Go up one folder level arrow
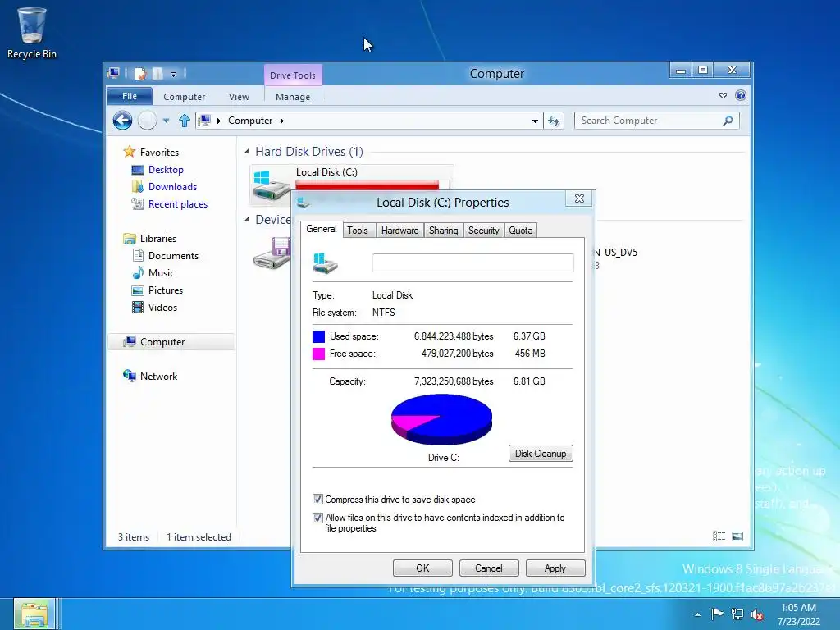 click(x=185, y=121)
